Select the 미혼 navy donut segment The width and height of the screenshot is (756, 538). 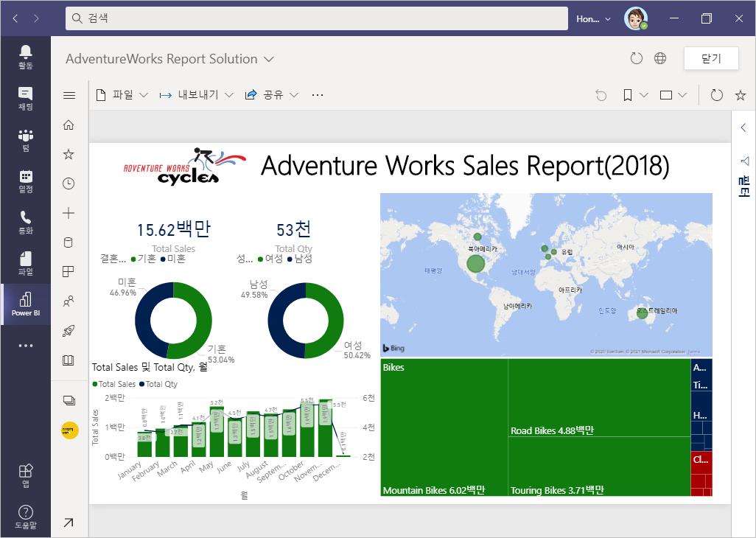click(143, 321)
